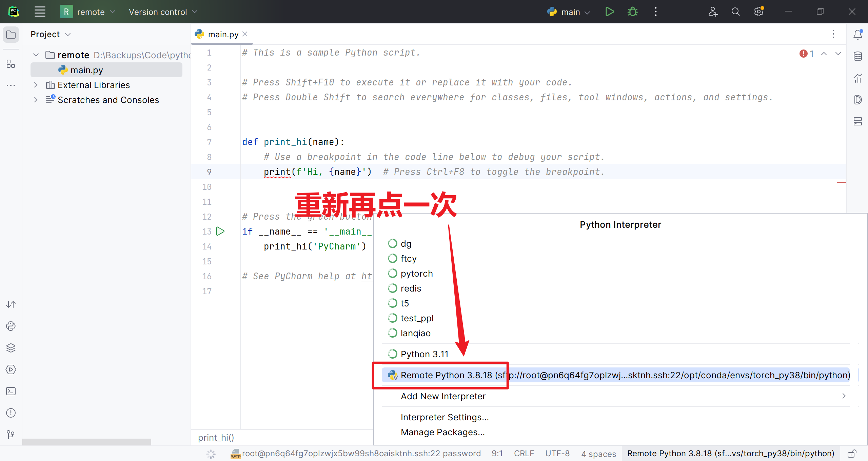Show more tool windows ellipsis
The width and height of the screenshot is (868, 461).
[11, 85]
